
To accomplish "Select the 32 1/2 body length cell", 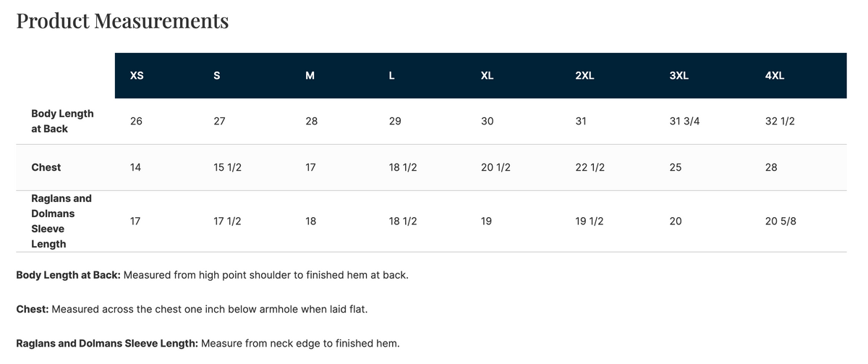I will [780, 122].
